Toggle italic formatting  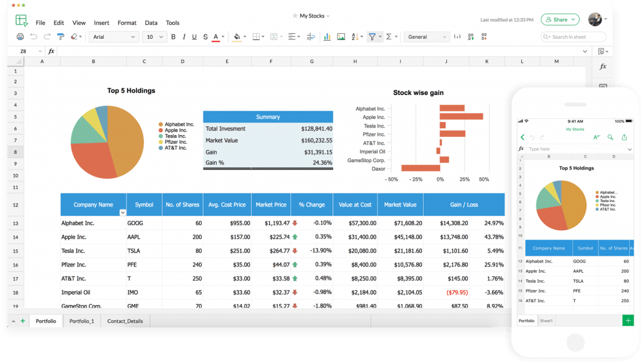[x=184, y=37]
